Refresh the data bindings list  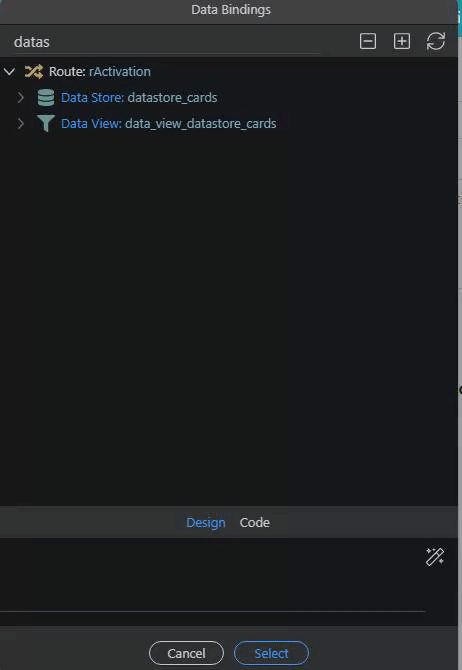[436, 41]
